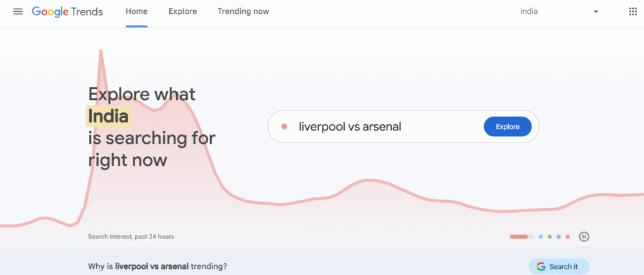Click the active red carousel progress bar
The height and width of the screenshot is (275, 644).
pyautogui.click(x=521, y=237)
